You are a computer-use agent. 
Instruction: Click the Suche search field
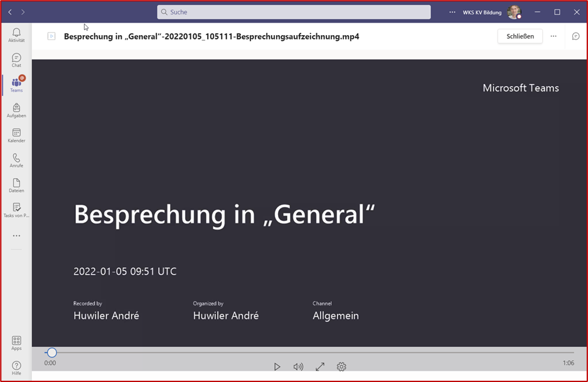(x=294, y=12)
